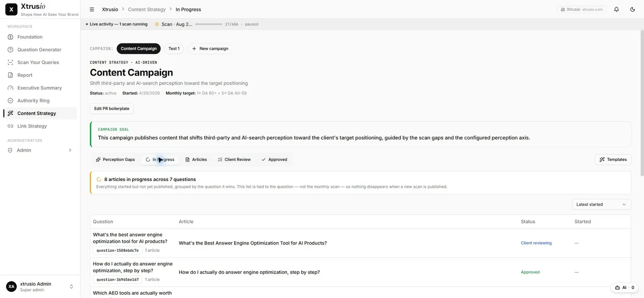
Task: Click Content Strategy breadcrumb
Action: (147, 9)
